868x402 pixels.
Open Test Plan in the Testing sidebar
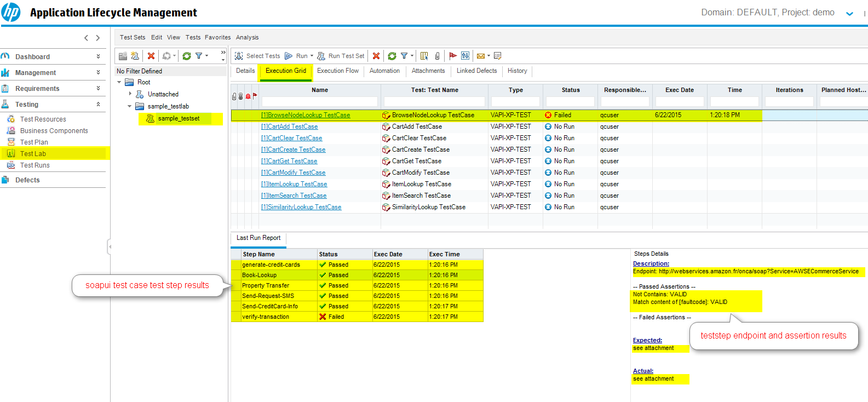[x=34, y=142]
